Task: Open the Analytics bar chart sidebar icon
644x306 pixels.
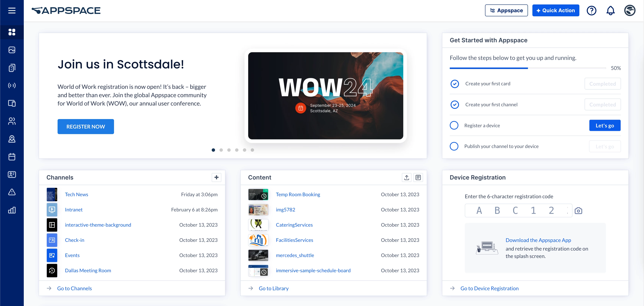Action: tap(12, 210)
